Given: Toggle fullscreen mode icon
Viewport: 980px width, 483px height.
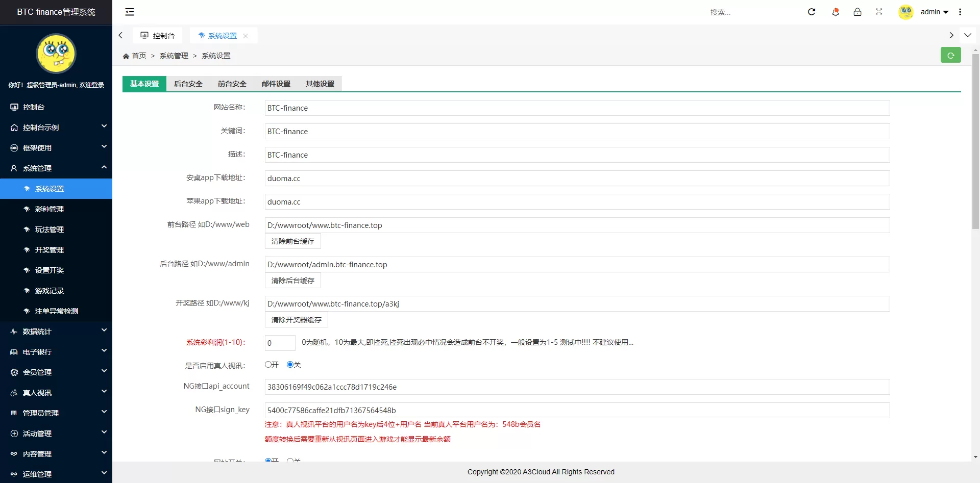Looking at the screenshot, I should [879, 12].
